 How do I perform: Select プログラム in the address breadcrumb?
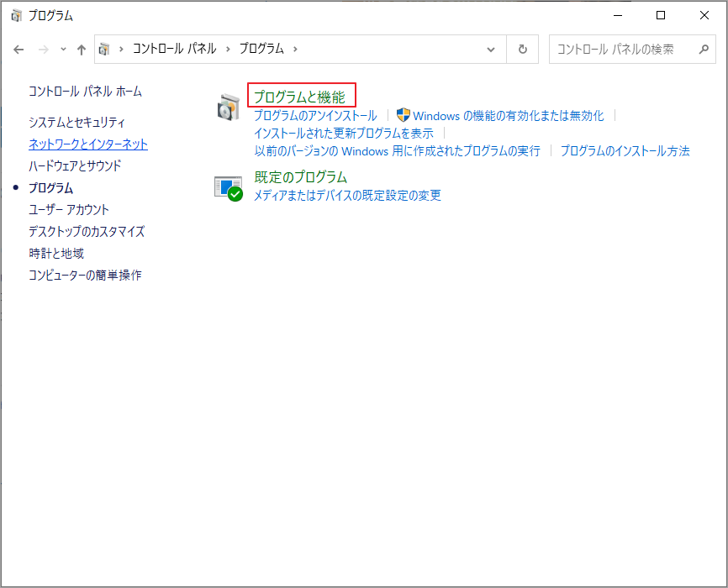(x=261, y=49)
